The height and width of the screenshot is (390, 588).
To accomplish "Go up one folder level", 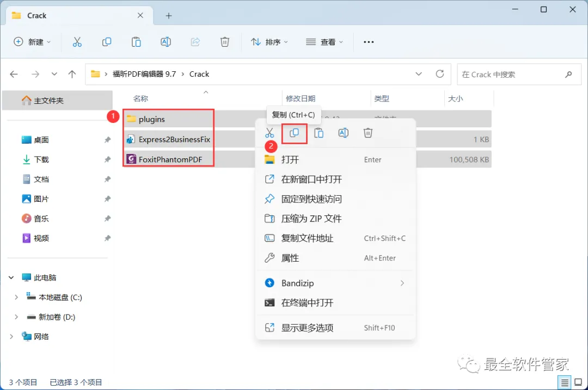I will pos(72,74).
